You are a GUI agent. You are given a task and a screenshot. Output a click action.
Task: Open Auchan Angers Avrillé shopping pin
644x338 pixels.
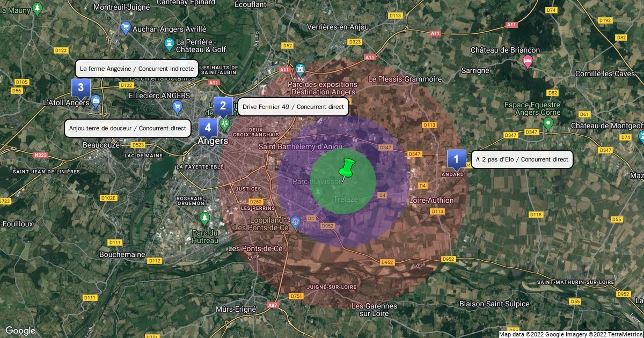126,27
